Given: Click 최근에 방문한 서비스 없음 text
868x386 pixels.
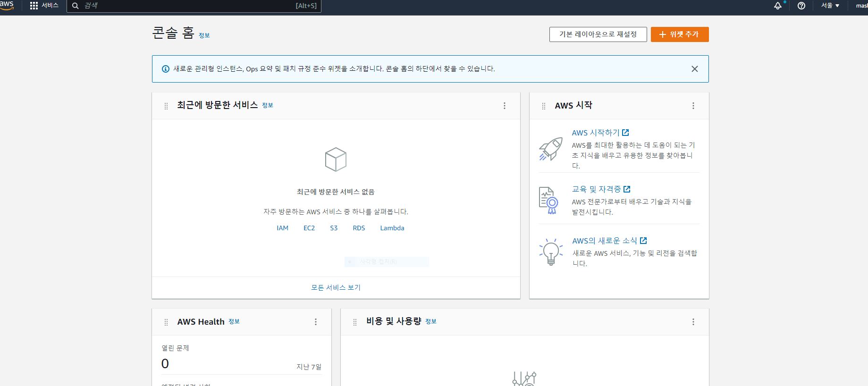Looking at the screenshot, I should [336, 192].
